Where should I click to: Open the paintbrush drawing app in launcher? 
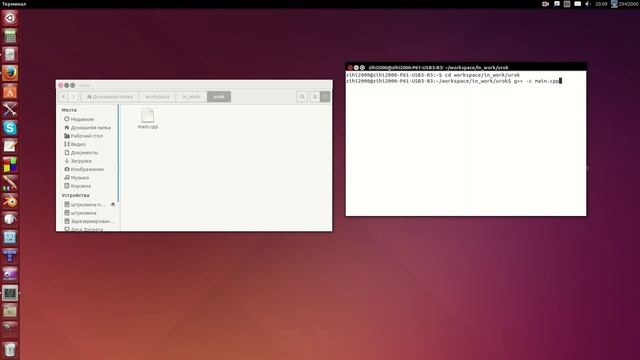pyautogui.click(x=10, y=182)
